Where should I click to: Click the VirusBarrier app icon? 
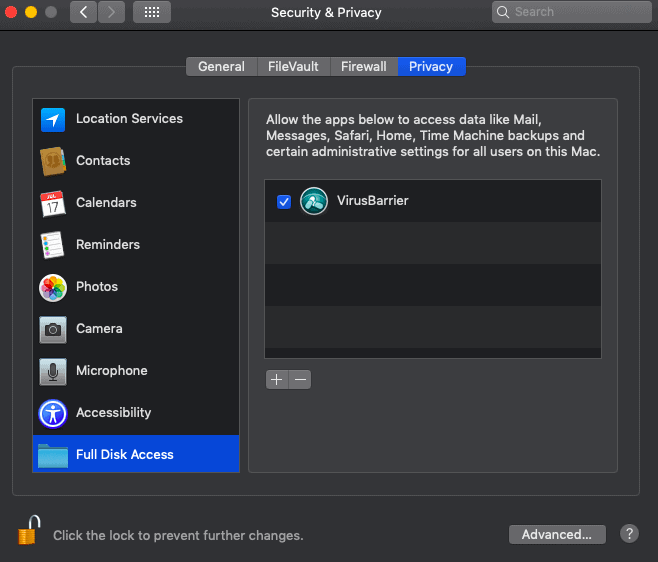click(314, 201)
